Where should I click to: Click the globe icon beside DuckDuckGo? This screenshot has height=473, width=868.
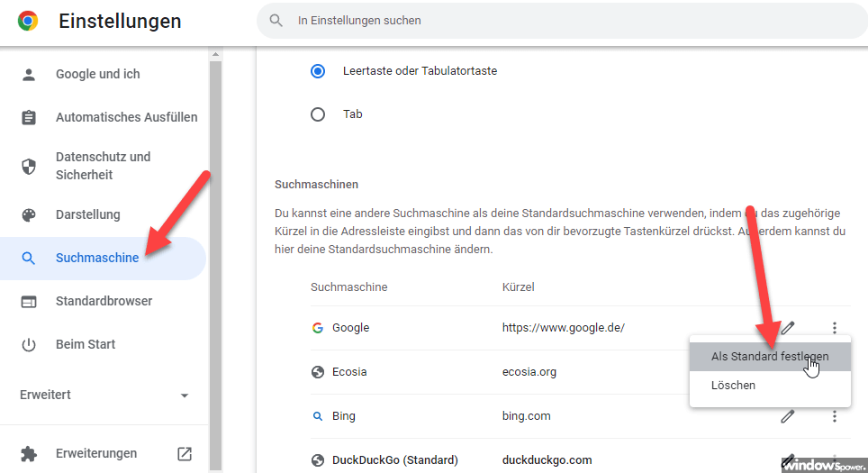click(318, 460)
